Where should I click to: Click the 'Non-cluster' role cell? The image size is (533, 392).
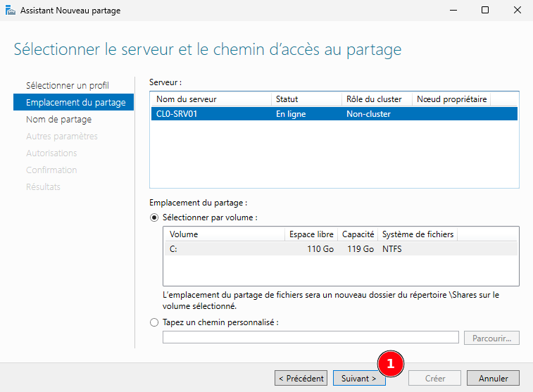click(x=368, y=114)
